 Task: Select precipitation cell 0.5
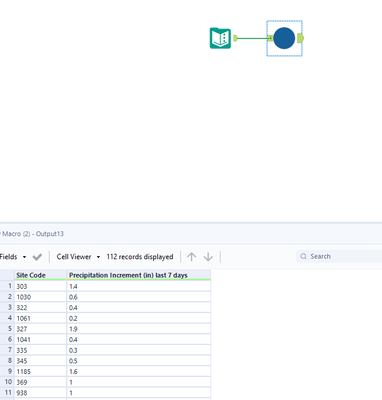[139, 361]
